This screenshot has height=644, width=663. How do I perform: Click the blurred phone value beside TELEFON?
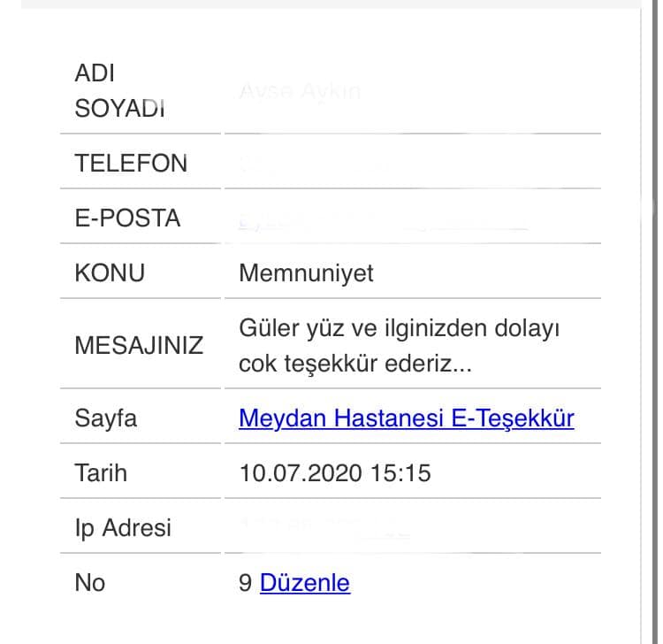313,164
